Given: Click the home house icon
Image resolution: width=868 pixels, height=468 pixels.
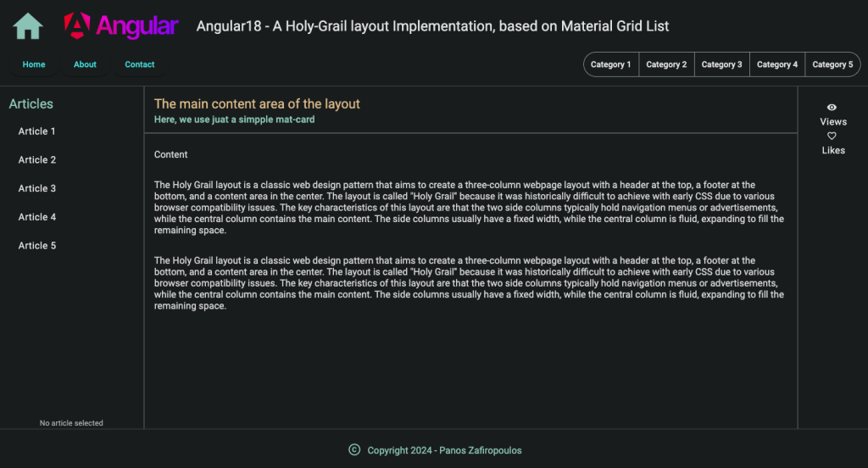Looking at the screenshot, I should (28, 25).
